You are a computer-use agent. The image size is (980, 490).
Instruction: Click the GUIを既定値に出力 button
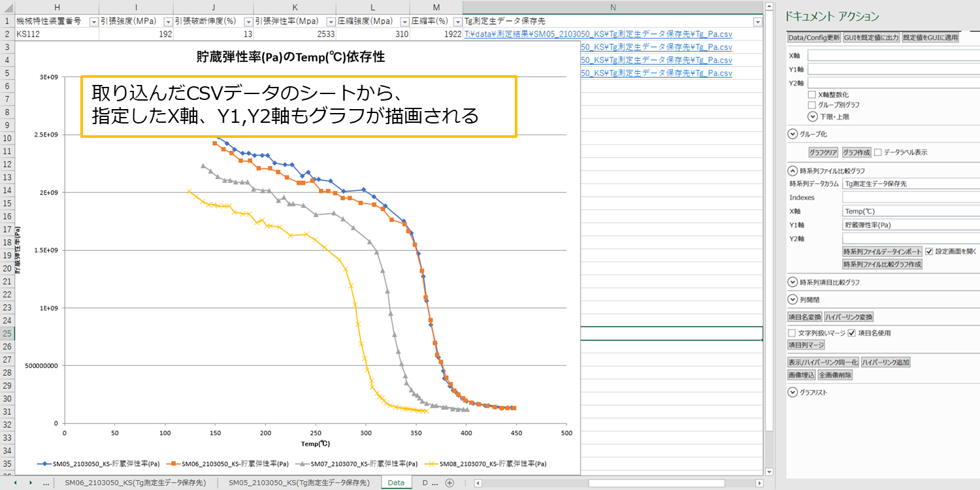[871, 37]
